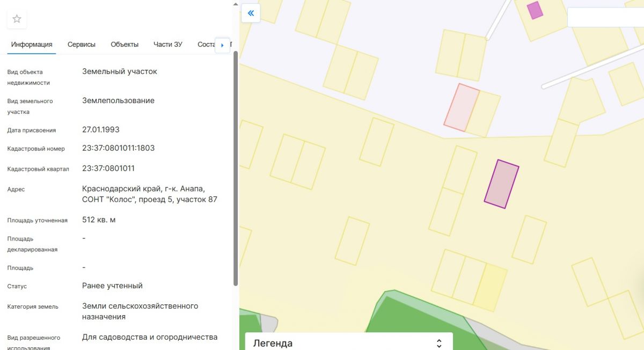
Task: Switch to the Сервисы tab
Action: tap(82, 45)
